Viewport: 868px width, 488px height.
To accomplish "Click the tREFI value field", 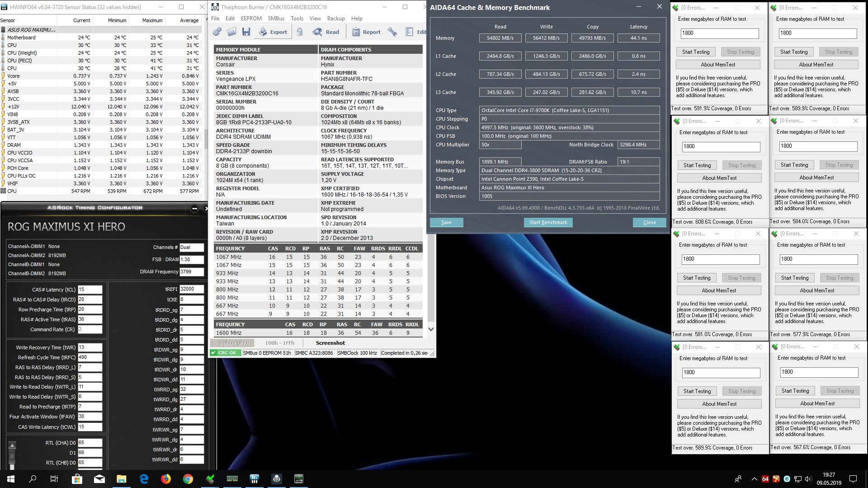I will coord(192,289).
